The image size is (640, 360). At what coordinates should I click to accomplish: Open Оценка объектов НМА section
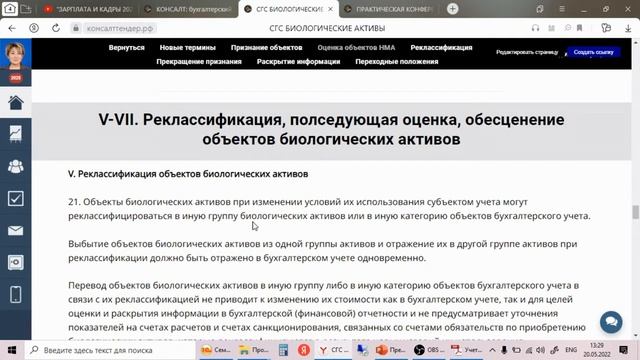[356, 47]
